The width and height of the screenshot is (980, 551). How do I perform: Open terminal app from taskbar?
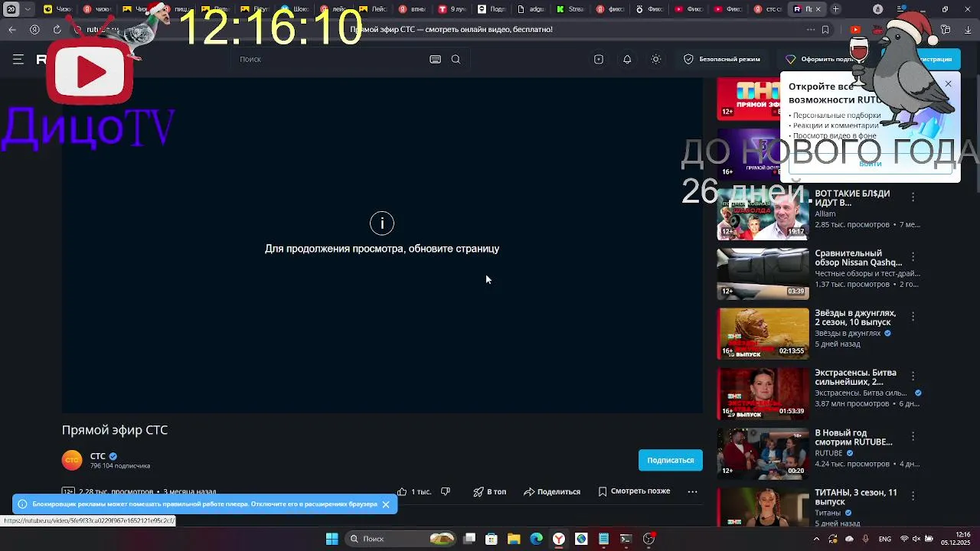point(626,539)
